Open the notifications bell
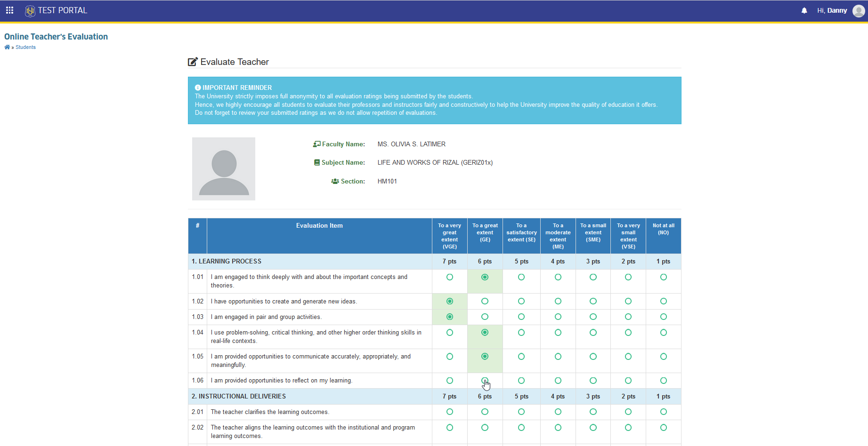The height and width of the screenshot is (446, 868). (804, 11)
